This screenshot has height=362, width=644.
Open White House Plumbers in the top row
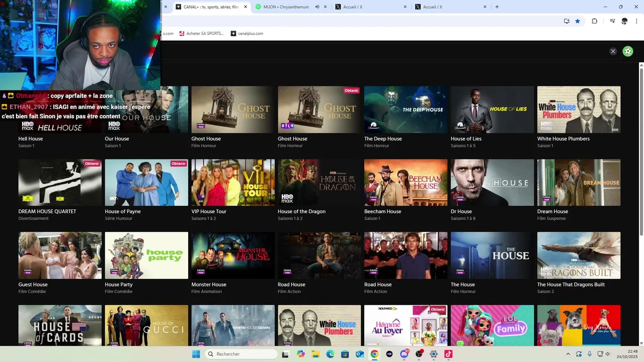579,110
